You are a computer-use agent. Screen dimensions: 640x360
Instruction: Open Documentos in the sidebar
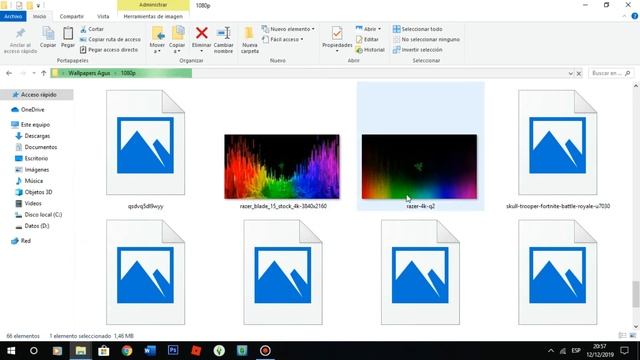click(36, 147)
